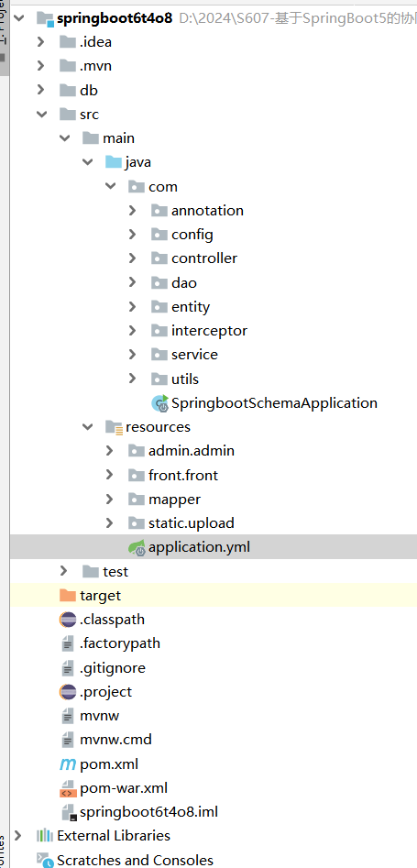
Task: Click the Maven pom.xml icon
Action: coord(68,764)
